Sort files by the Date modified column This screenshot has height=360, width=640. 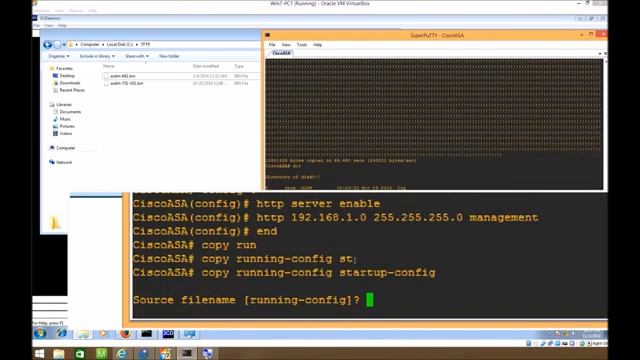tap(206, 66)
